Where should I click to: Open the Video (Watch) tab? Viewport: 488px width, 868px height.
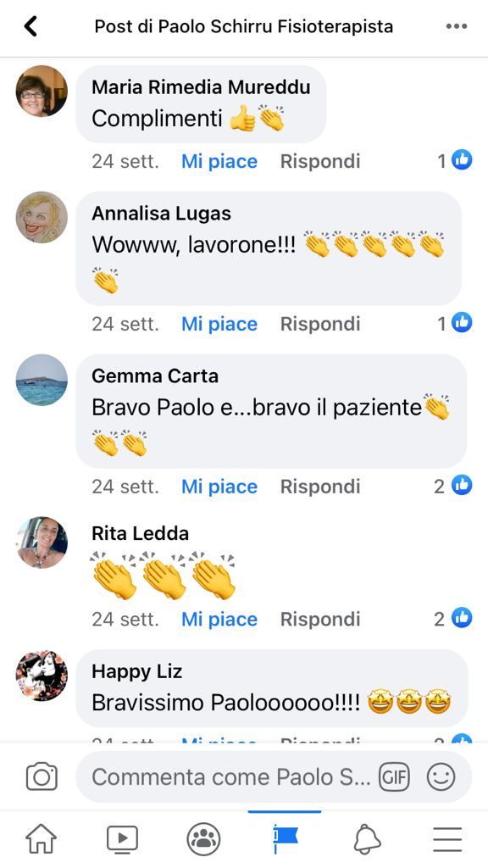122,839
